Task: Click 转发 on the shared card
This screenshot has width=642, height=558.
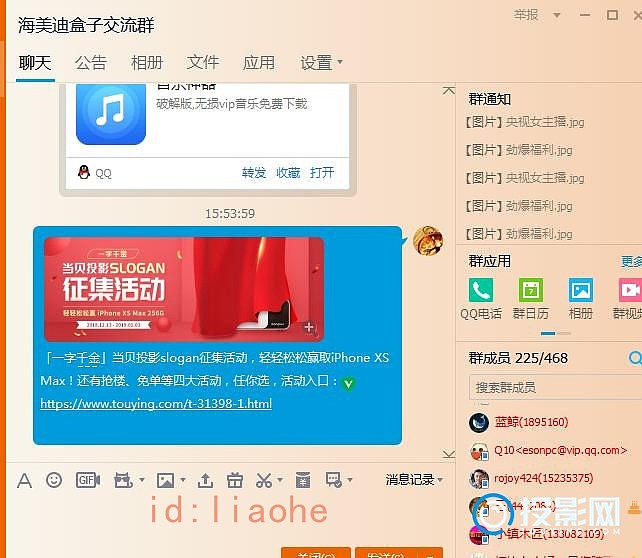Action: point(254,172)
